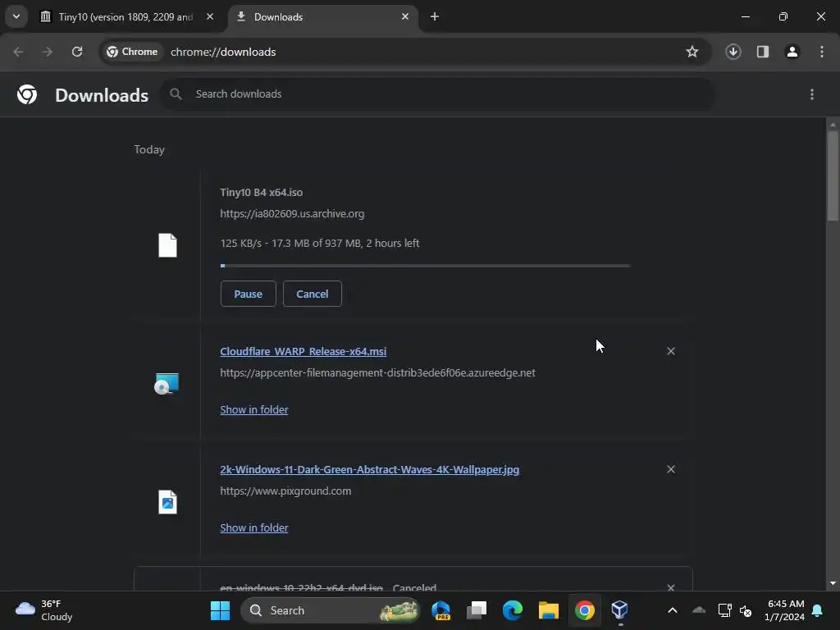Click the pixground.com source URL text
The image size is (840, 630).
click(x=285, y=491)
